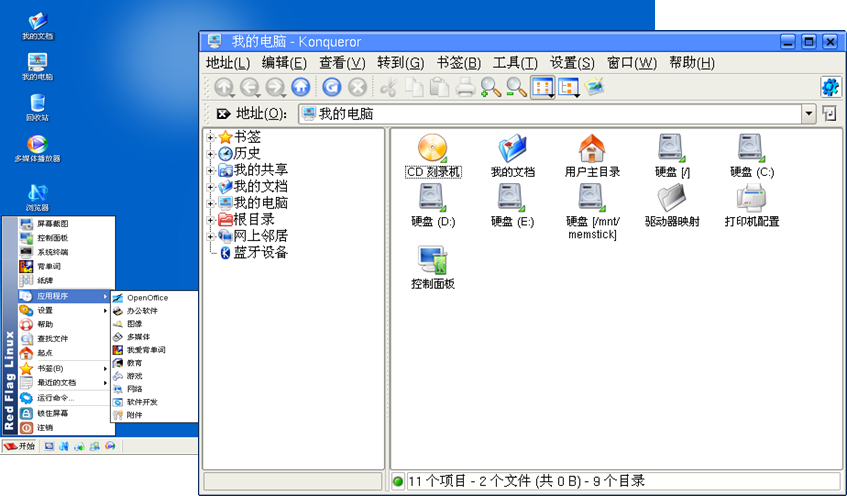The height and width of the screenshot is (496, 847).
Task: Click the Forward navigation arrow
Action: [x=275, y=87]
